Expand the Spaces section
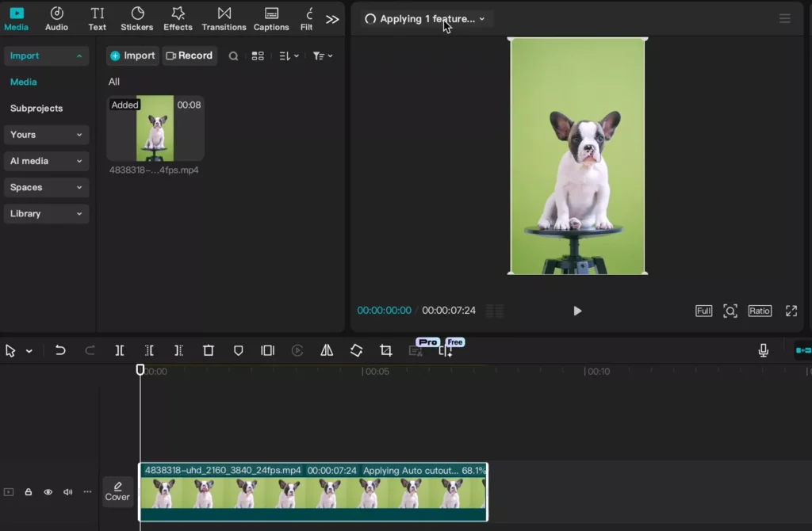Screen dimensions: 812x531 46,187
